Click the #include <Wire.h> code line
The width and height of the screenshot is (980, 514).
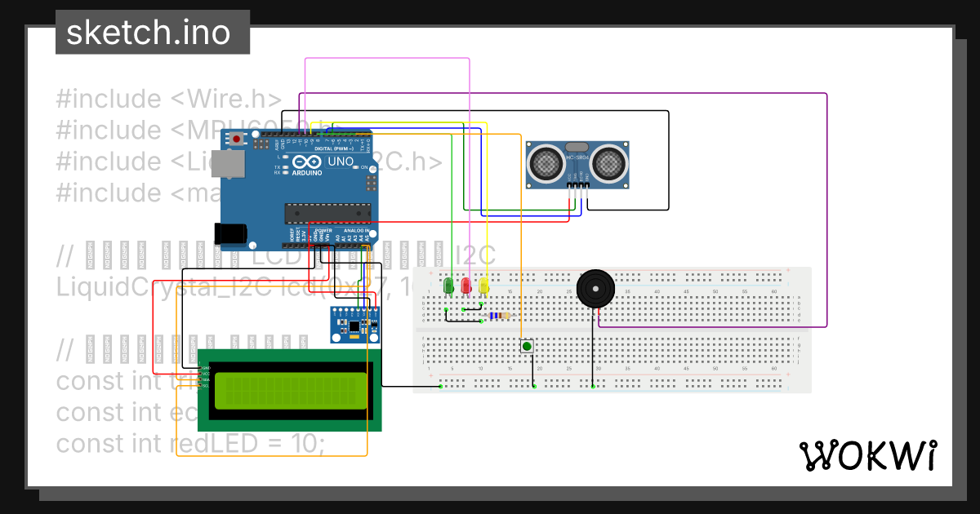coord(168,99)
